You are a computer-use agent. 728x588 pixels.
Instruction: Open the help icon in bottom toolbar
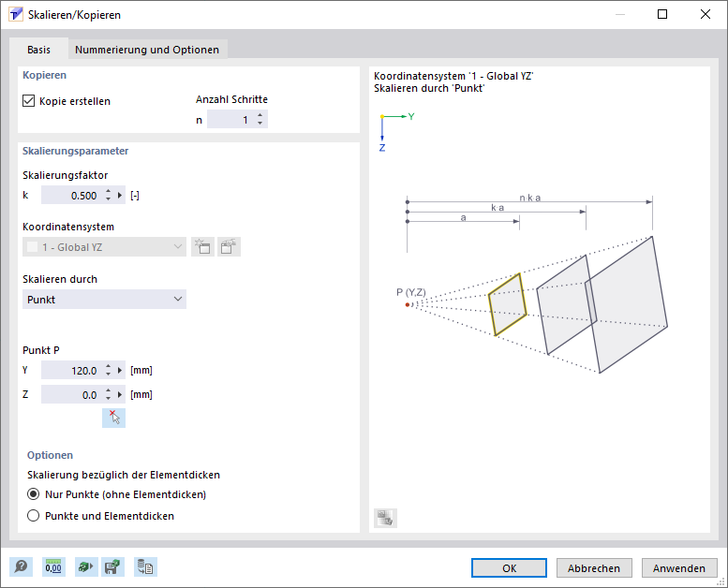point(21,567)
